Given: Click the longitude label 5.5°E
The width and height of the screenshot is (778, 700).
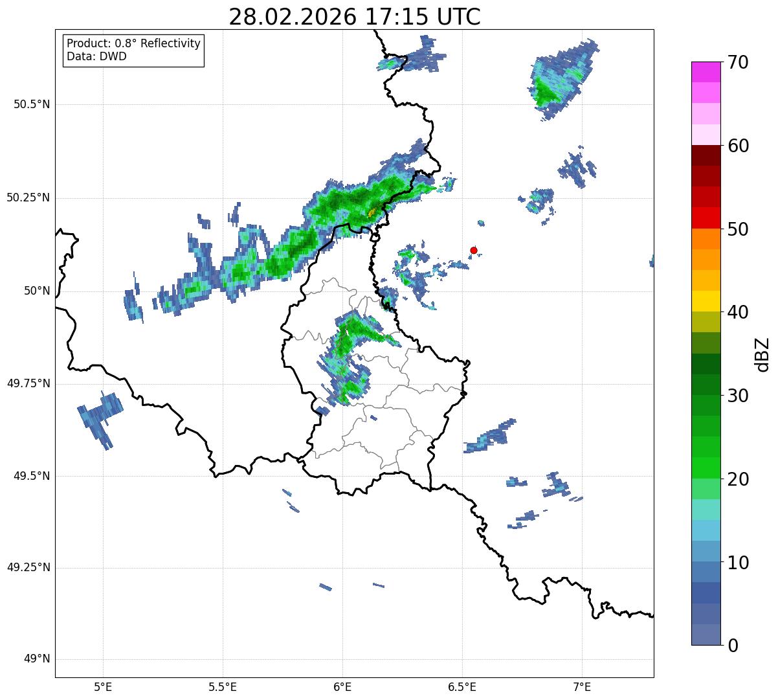Looking at the screenshot, I should 223,686.
